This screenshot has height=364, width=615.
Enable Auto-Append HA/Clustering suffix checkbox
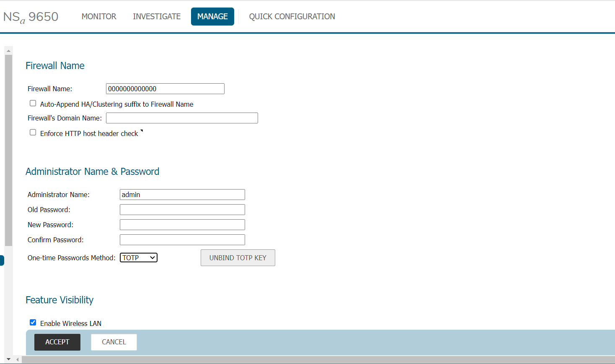pyautogui.click(x=33, y=103)
